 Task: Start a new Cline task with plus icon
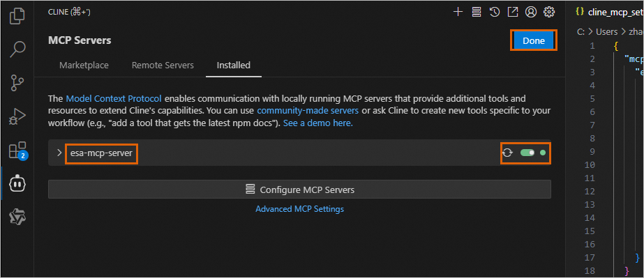coord(458,12)
